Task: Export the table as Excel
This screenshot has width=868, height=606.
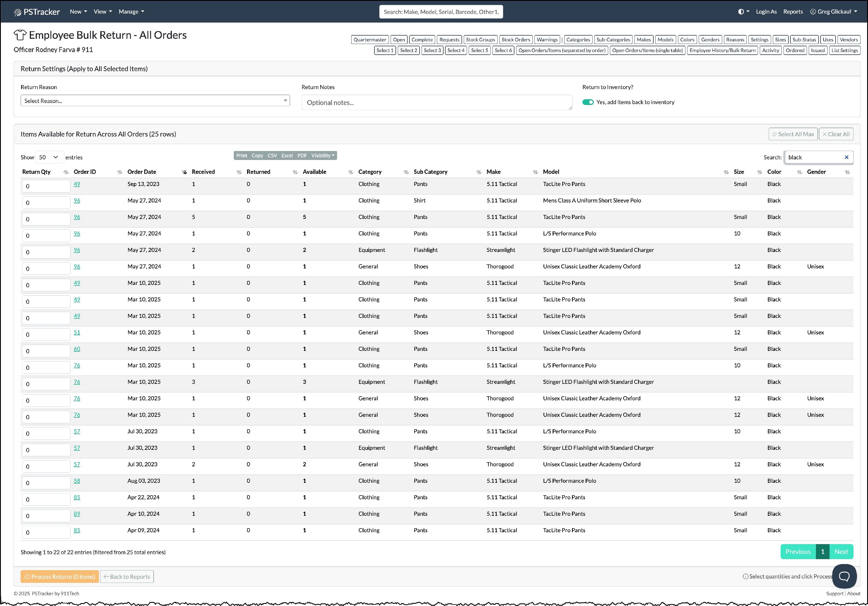Action: [286, 155]
